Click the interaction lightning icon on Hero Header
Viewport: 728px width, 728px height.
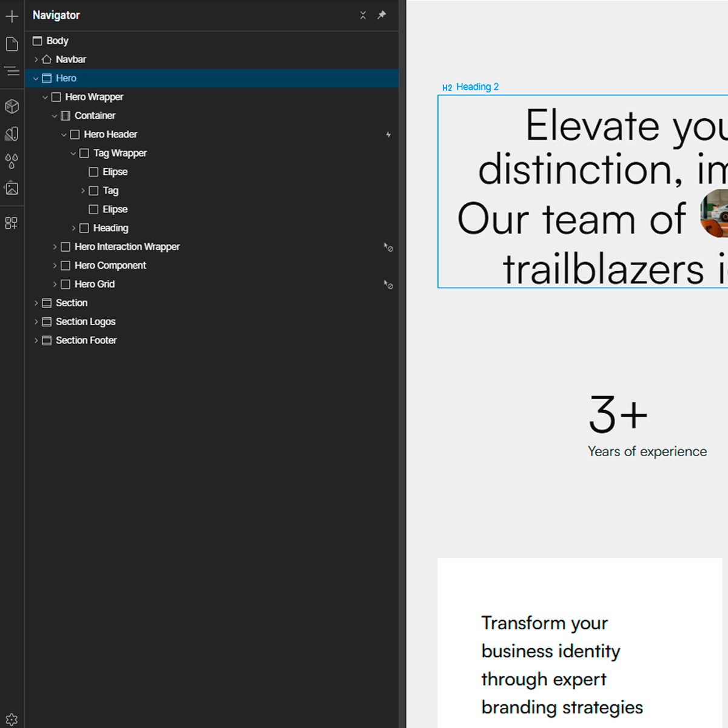click(x=388, y=135)
